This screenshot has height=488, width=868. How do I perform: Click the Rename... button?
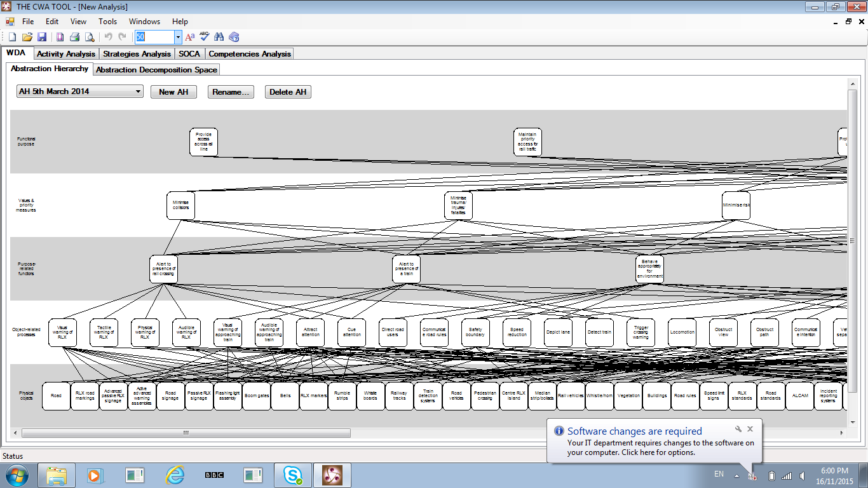[231, 92]
